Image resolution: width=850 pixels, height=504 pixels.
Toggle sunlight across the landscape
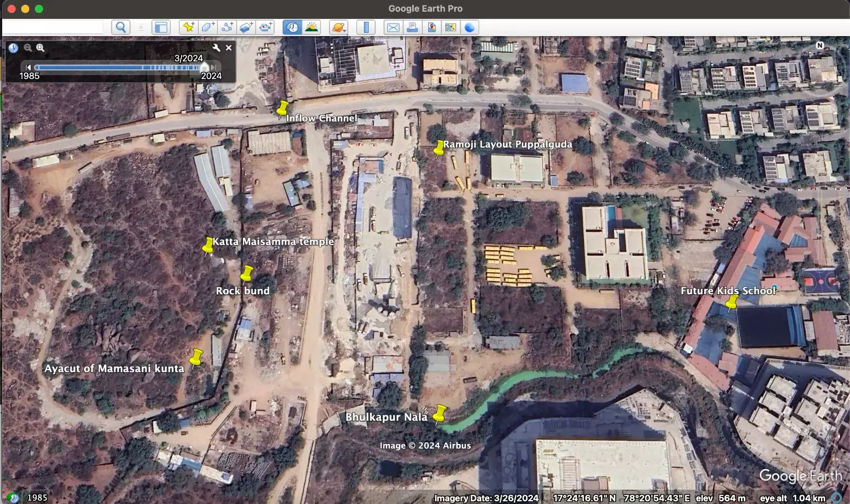[311, 28]
